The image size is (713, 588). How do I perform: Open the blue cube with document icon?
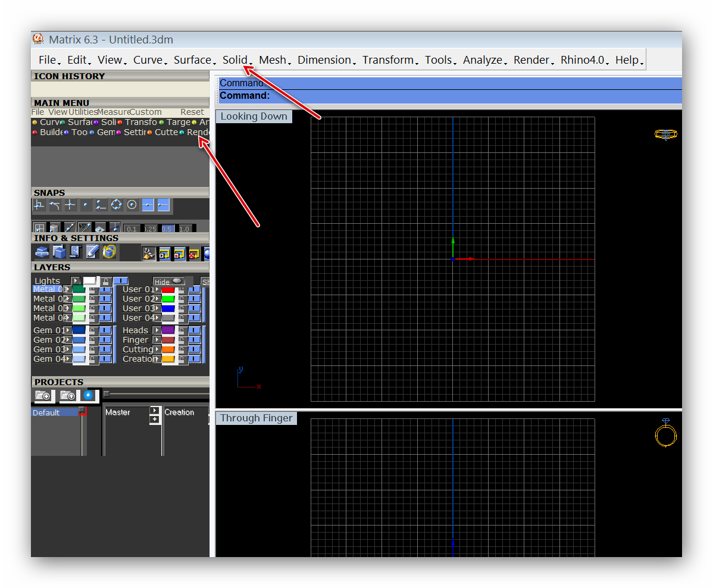click(x=59, y=252)
